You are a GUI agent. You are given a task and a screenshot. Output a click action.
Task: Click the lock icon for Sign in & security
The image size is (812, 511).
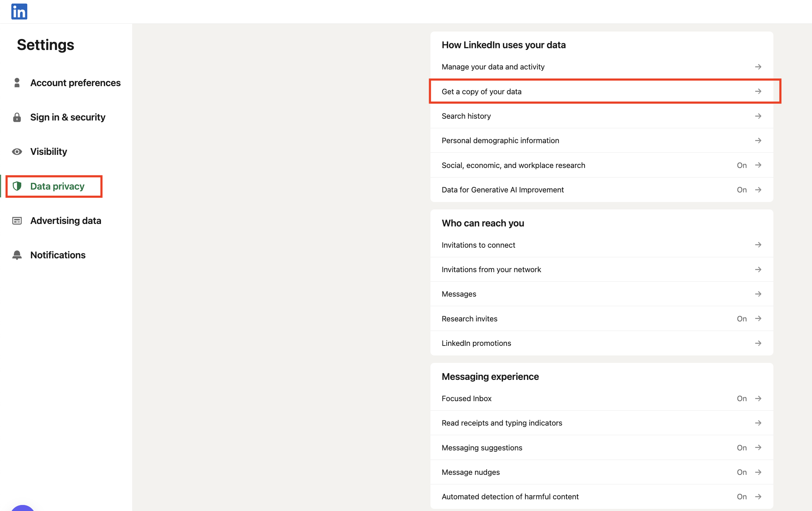coord(17,117)
